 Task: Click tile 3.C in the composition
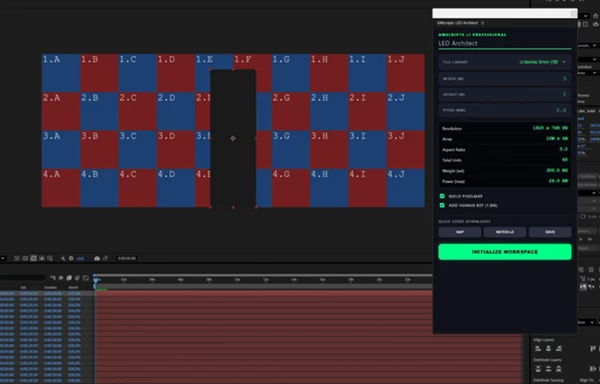point(137,150)
